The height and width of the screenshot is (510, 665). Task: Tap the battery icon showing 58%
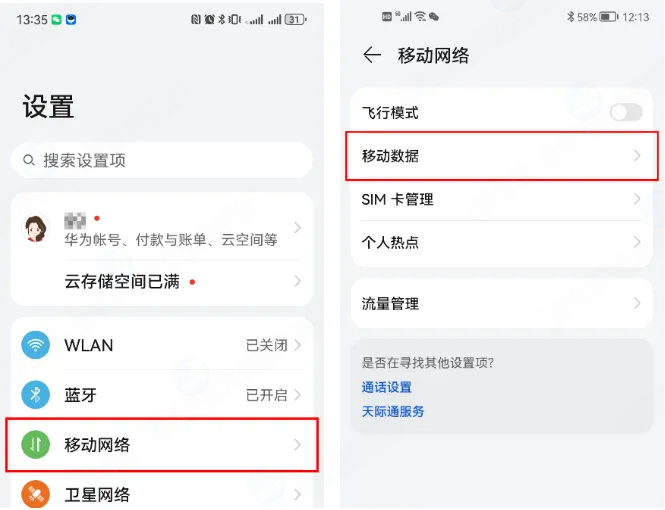609,17
